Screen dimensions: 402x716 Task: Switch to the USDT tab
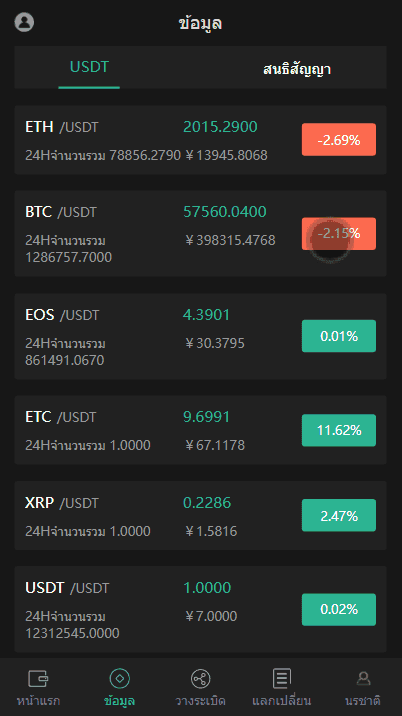(x=89, y=67)
